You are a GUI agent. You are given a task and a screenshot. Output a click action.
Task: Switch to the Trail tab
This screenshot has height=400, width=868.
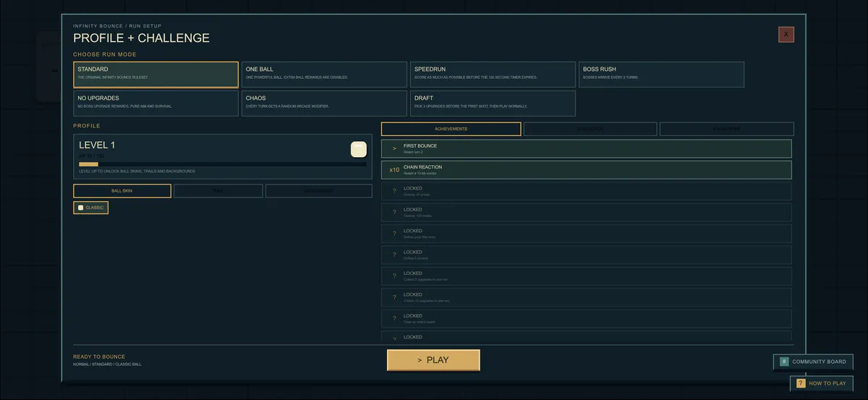[218, 191]
